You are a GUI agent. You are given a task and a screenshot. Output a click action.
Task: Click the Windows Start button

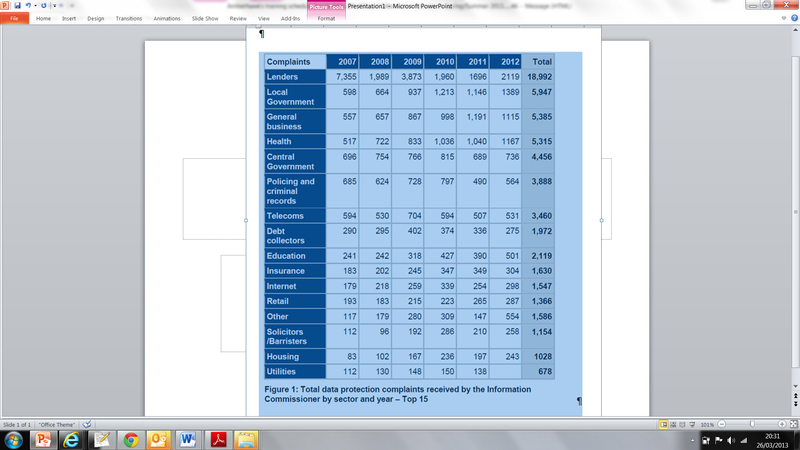(x=14, y=440)
